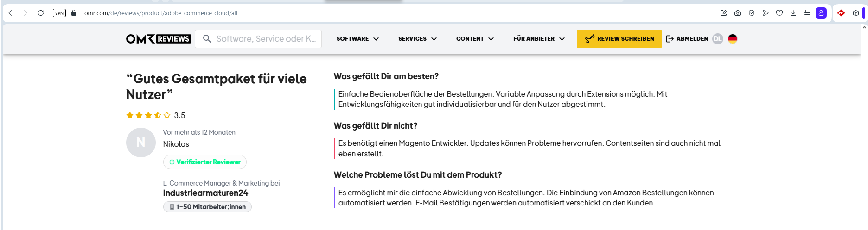Reload the page with the refresh icon
The width and height of the screenshot is (868, 230).
click(41, 13)
